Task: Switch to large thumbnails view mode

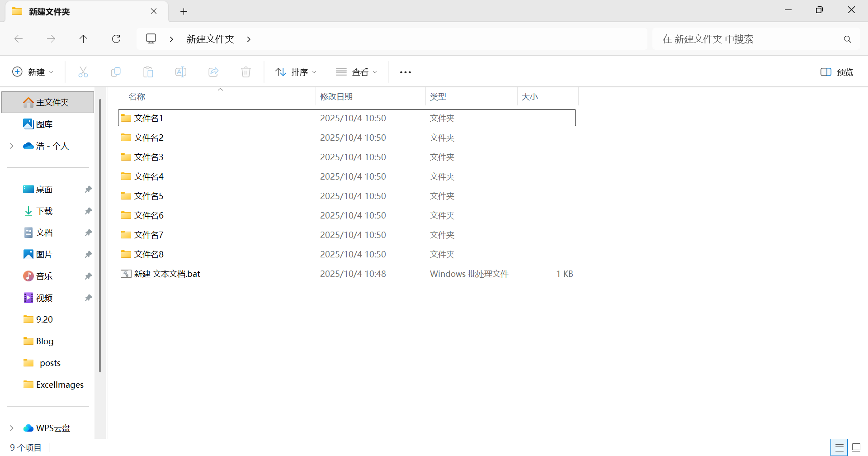Action: coord(856,447)
